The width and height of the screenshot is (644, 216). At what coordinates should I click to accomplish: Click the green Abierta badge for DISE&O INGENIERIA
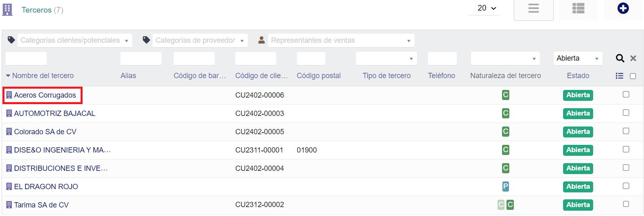(578, 150)
